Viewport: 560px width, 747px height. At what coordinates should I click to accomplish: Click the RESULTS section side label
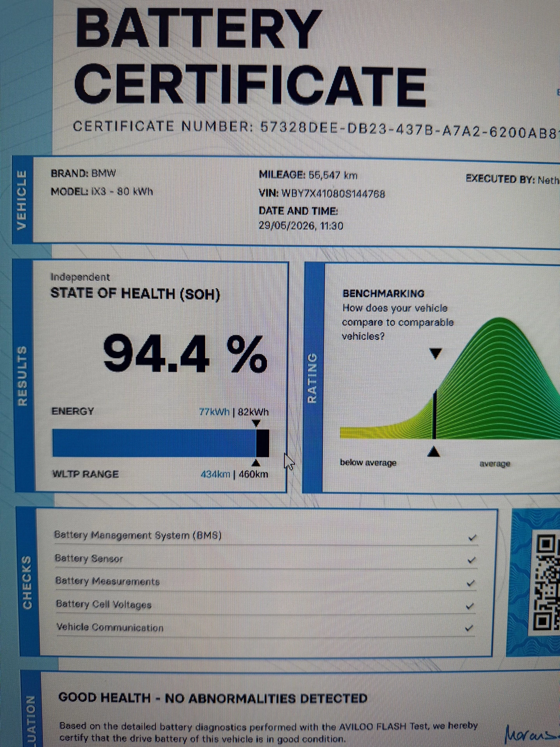(x=23, y=376)
